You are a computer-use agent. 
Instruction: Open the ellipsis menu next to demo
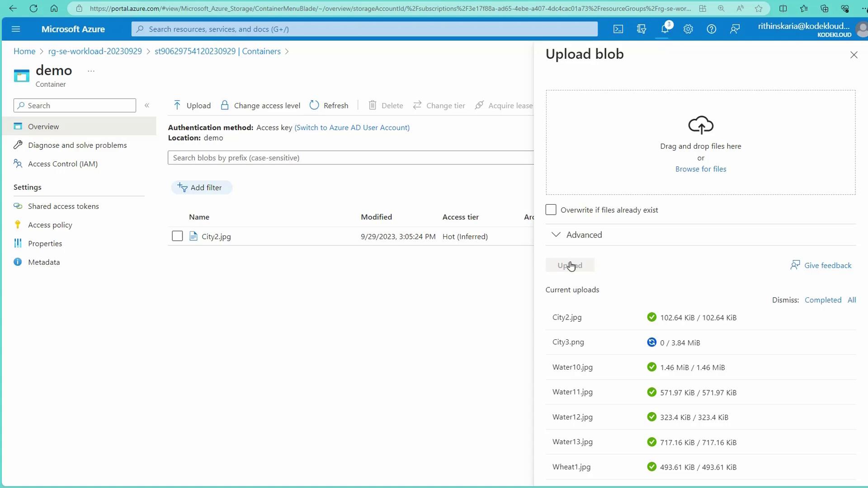(x=91, y=71)
